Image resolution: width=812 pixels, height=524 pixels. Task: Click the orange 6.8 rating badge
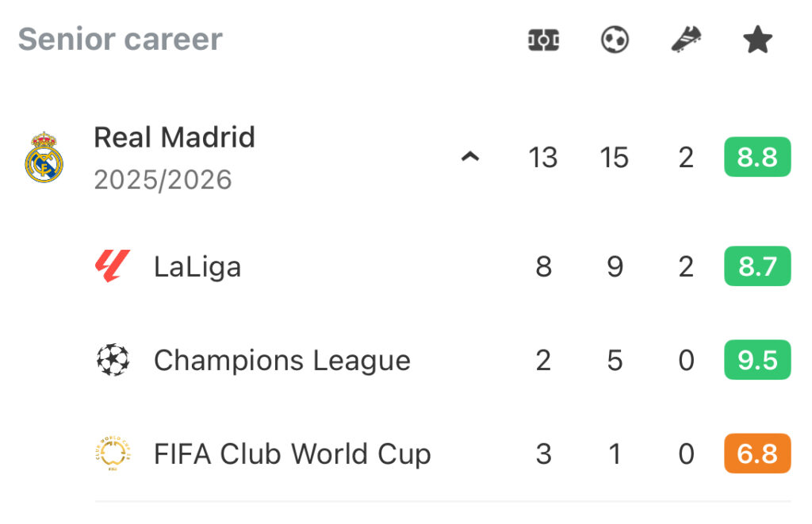click(x=757, y=454)
